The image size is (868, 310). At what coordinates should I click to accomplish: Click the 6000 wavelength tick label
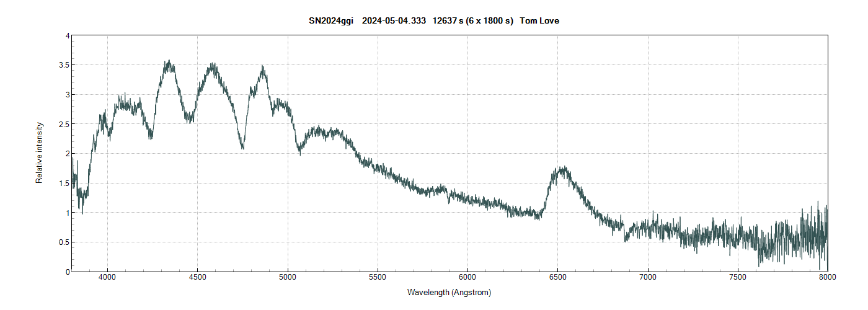[467, 277]
